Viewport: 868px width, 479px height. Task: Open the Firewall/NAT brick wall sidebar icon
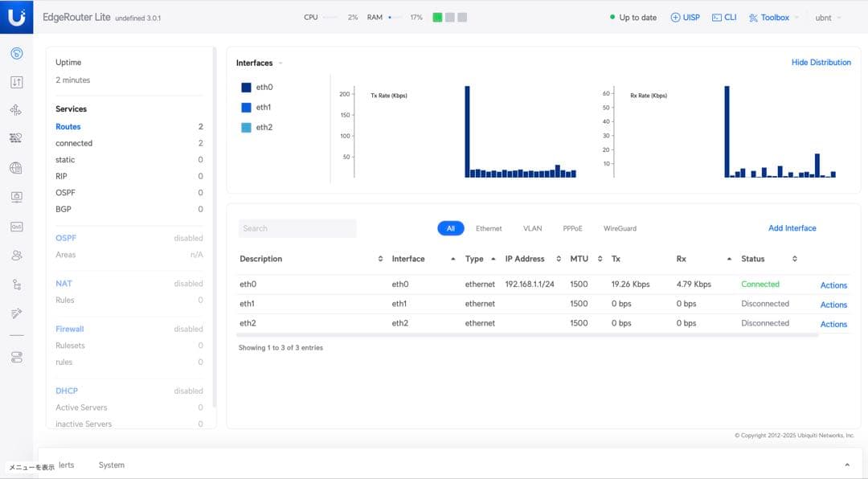(x=16, y=138)
